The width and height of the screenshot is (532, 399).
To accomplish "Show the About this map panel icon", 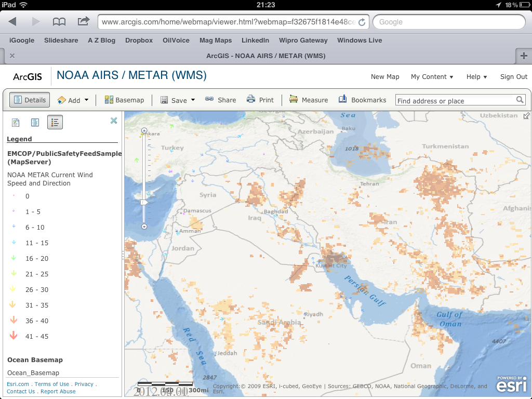I will [x=16, y=122].
